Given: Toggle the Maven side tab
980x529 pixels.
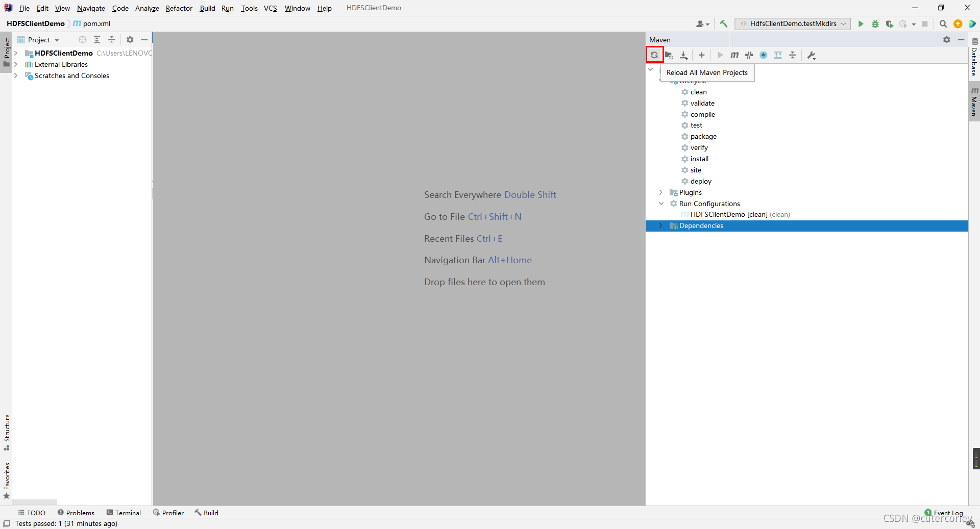Looking at the screenshot, I should [x=974, y=102].
